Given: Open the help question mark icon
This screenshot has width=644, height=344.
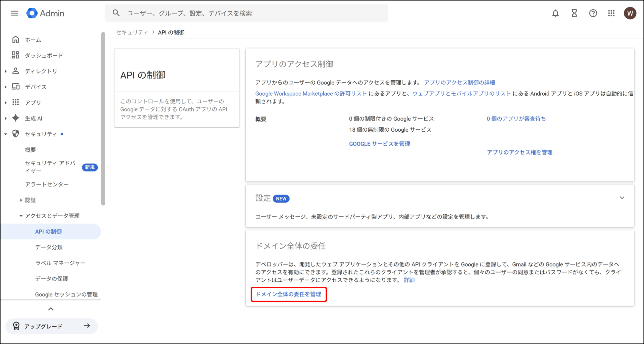Looking at the screenshot, I should (593, 13).
